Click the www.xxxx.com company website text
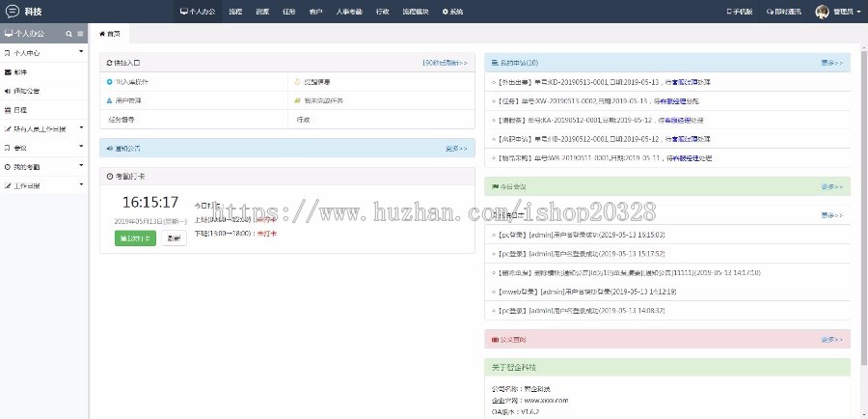 pos(546,400)
